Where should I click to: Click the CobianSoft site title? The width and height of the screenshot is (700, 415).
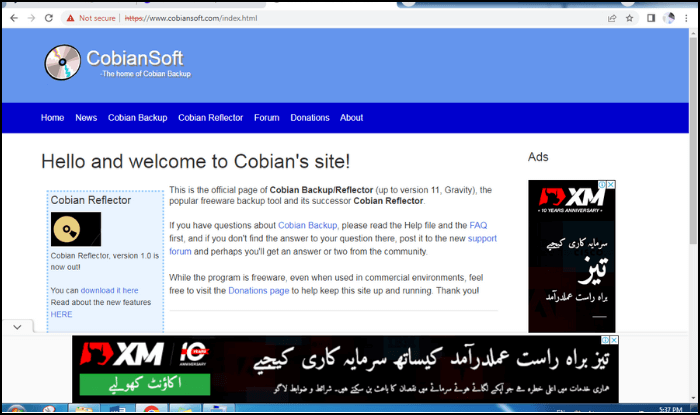coord(135,58)
